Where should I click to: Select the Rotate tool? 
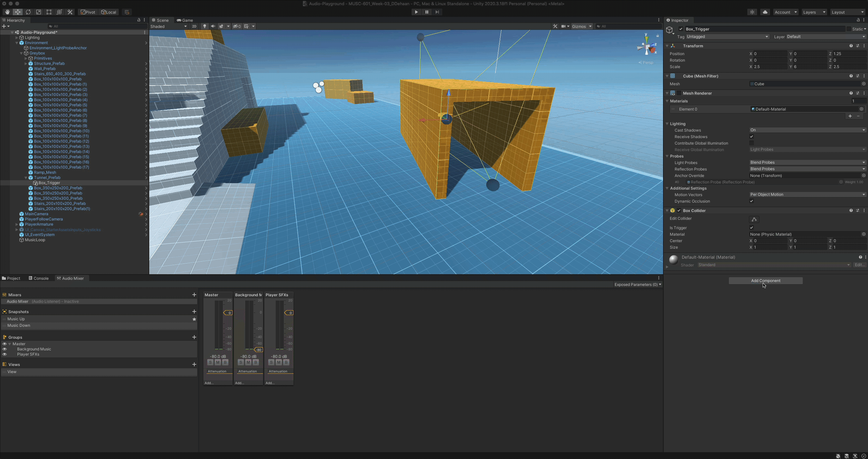tap(28, 12)
